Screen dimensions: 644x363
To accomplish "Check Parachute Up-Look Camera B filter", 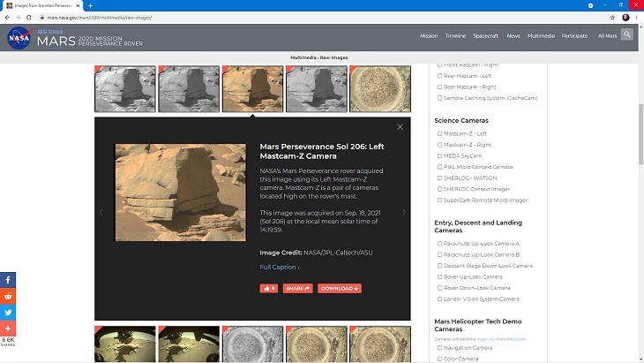I will coord(440,254).
